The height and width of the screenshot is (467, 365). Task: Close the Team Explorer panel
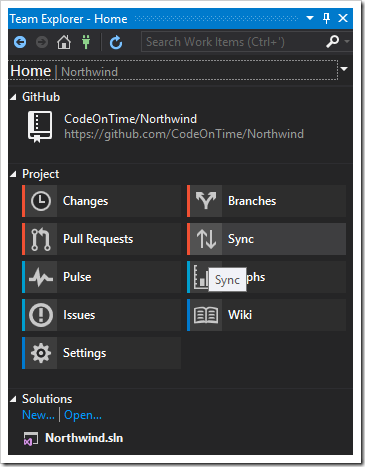coord(343,18)
